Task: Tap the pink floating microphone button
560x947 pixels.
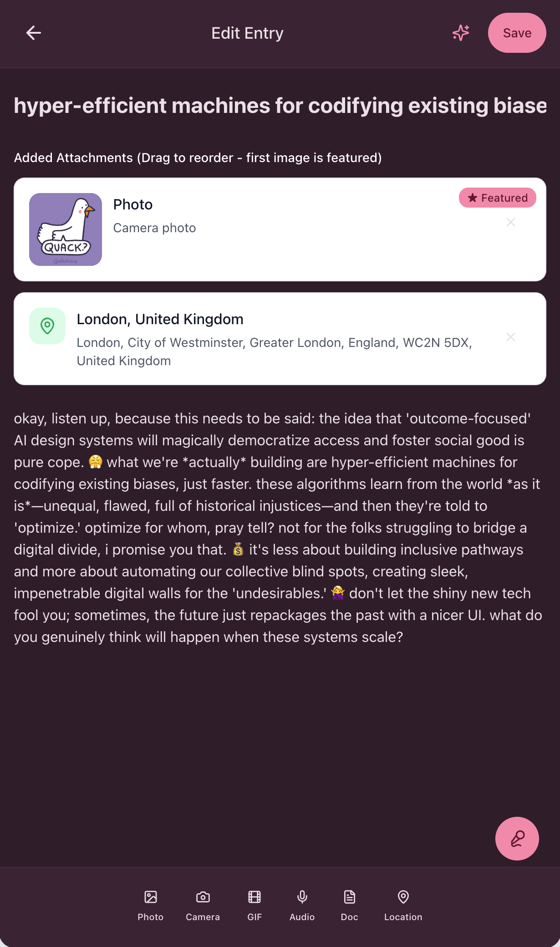Action: click(517, 838)
